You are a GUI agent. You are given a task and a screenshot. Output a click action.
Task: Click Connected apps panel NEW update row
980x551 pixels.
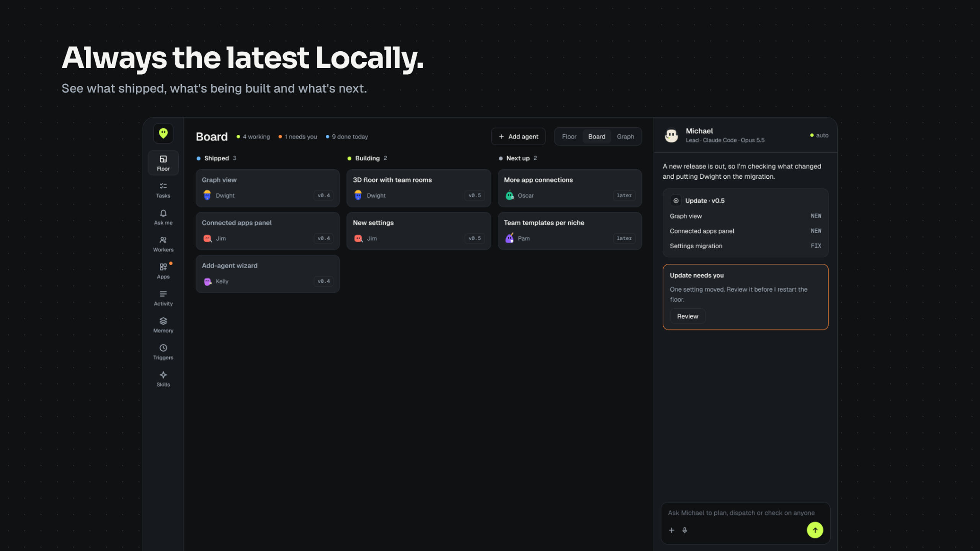(745, 231)
